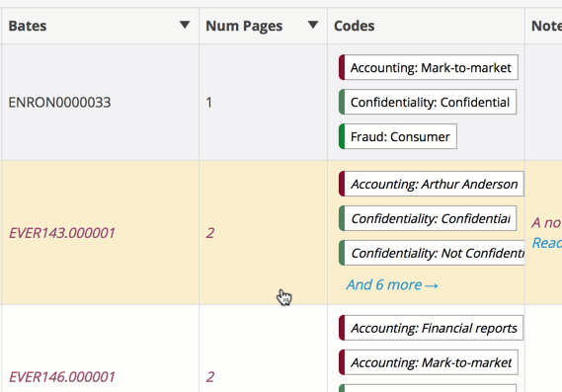562x392 pixels.
Task: Open the Num Pages column dropdown arrow
Action: point(313,25)
